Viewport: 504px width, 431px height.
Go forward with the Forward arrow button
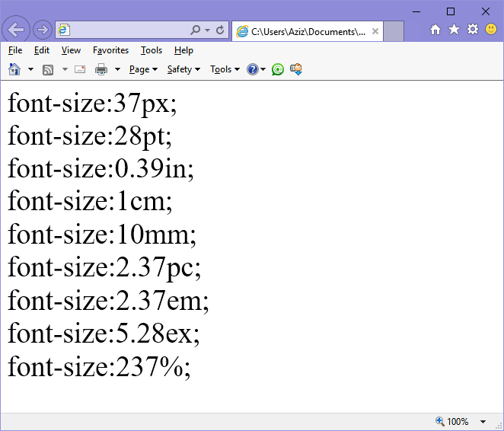pos(43,30)
